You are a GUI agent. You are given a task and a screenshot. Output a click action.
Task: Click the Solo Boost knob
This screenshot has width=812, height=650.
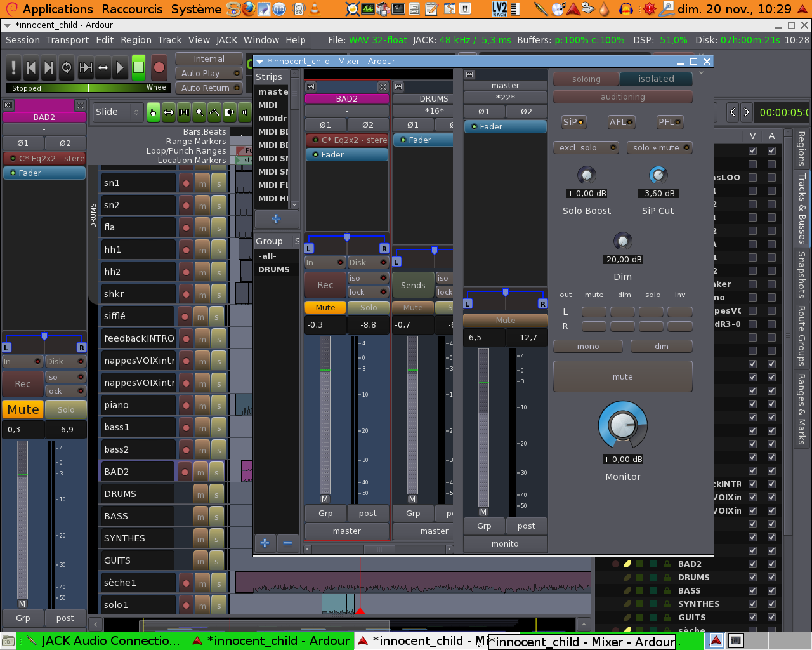[x=587, y=175]
